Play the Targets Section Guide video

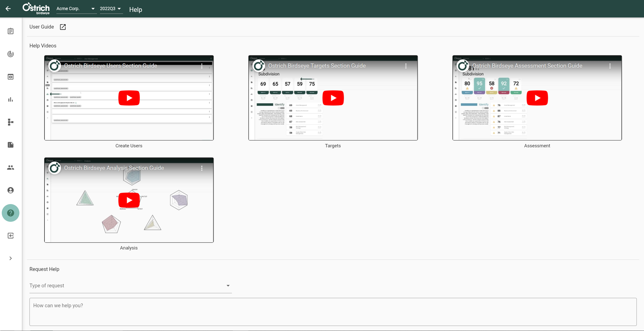(333, 98)
